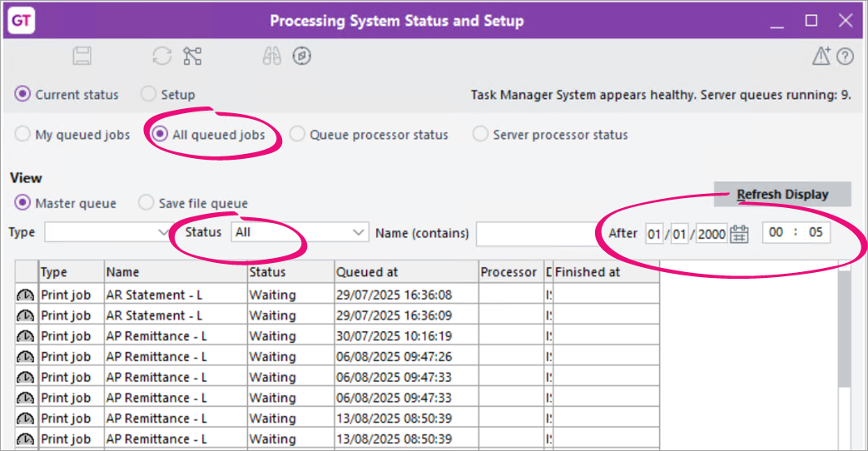Select the Master queue view
This screenshot has width=868, height=451.
[x=22, y=202]
